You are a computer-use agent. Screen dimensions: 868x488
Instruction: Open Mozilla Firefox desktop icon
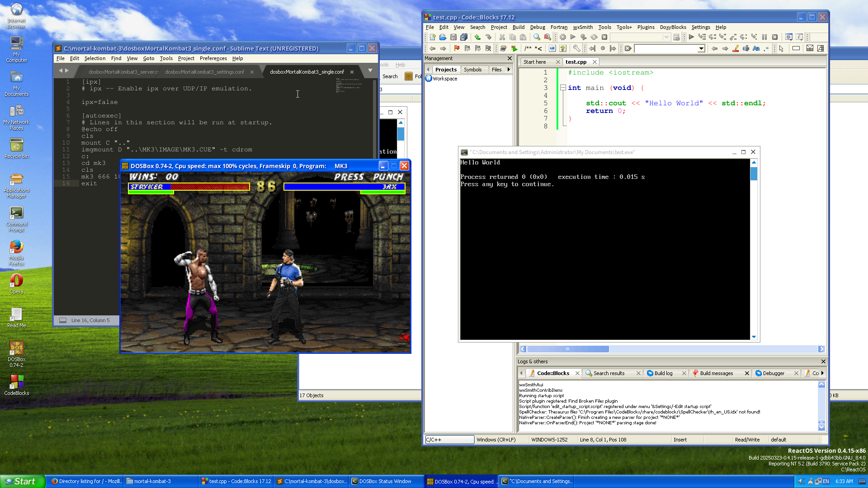(17, 252)
